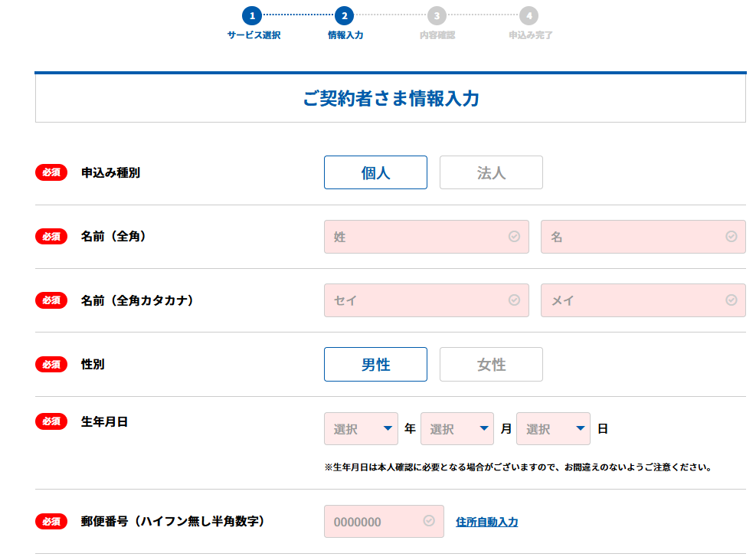Choose 男性 for gender
Viewport: 756px width, 557px height.
[375, 365]
